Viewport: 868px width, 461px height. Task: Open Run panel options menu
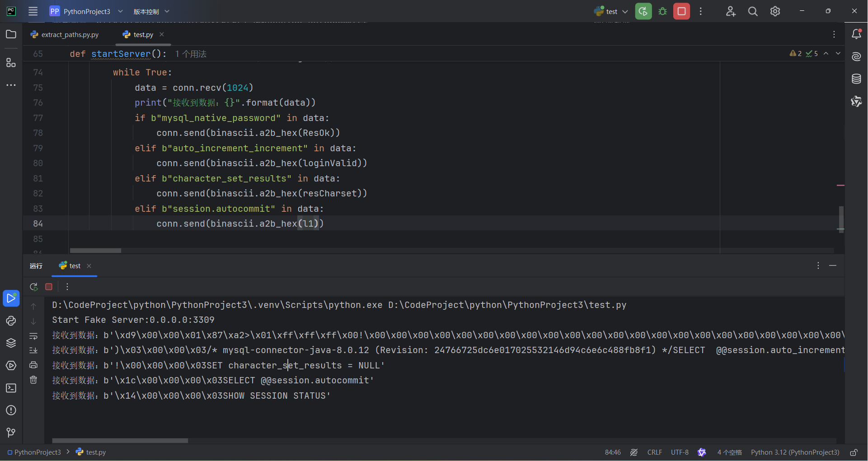(x=818, y=265)
